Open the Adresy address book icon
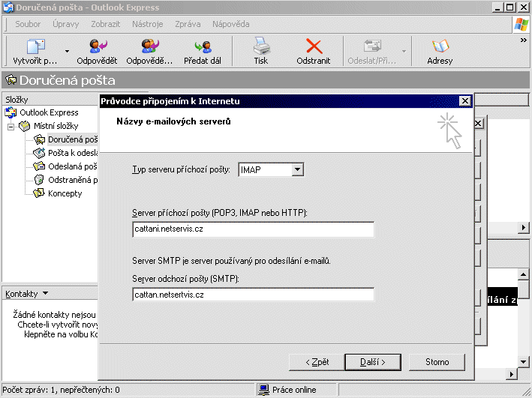The image size is (532, 398). [x=440, y=46]
